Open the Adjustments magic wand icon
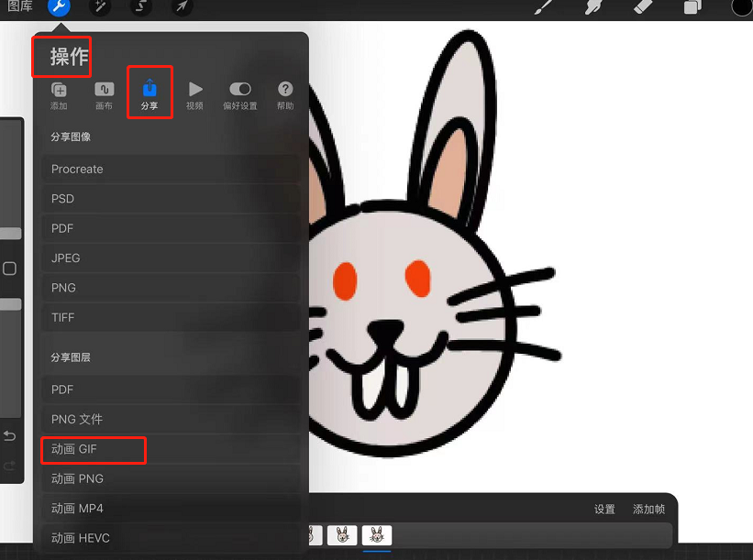This screenshot has width=753, height=560. 101,8
